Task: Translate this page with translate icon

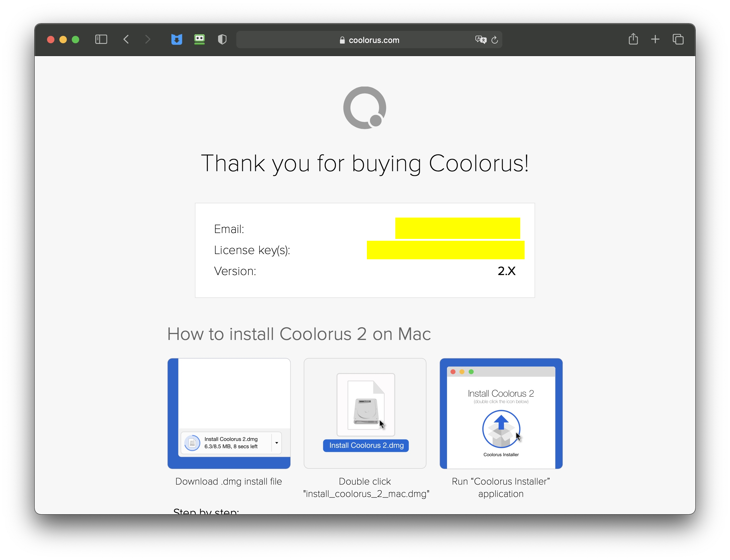Action: (x=481, y=40)
